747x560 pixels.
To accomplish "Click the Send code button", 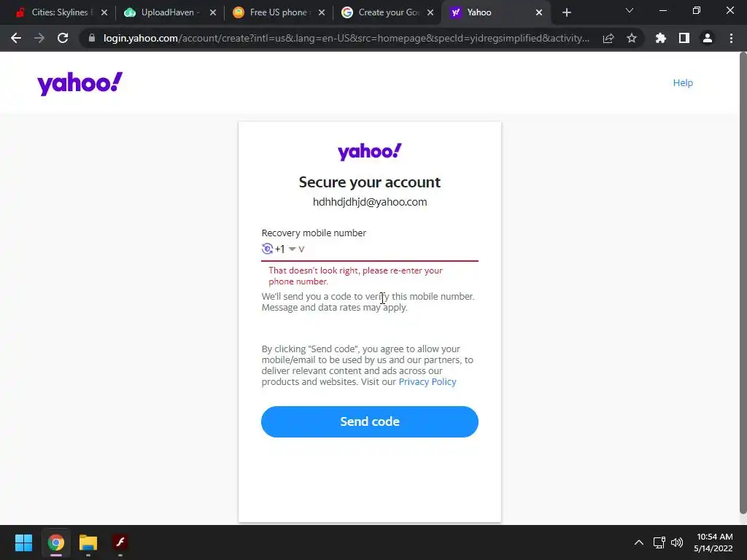I will point(370,421).
